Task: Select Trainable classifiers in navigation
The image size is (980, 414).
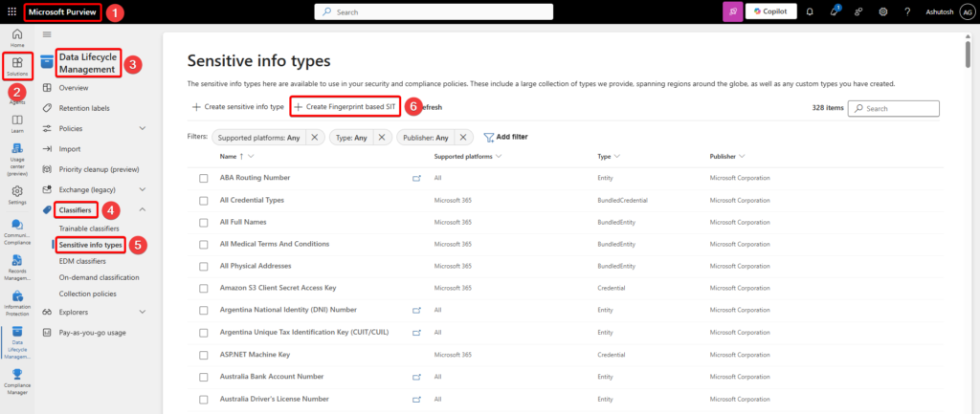Action: tap(89, 229)
